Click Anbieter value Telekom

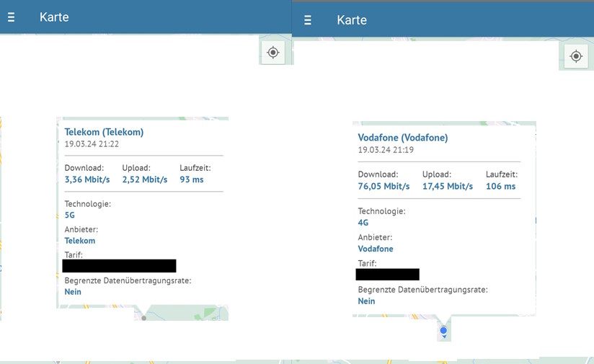(x=80, y=241)
